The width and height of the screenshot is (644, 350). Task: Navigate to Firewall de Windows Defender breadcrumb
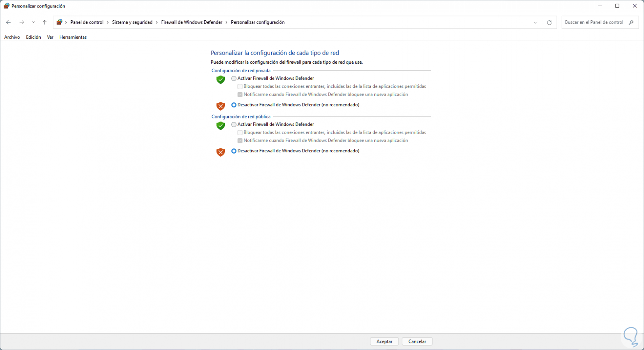(192, 22)
